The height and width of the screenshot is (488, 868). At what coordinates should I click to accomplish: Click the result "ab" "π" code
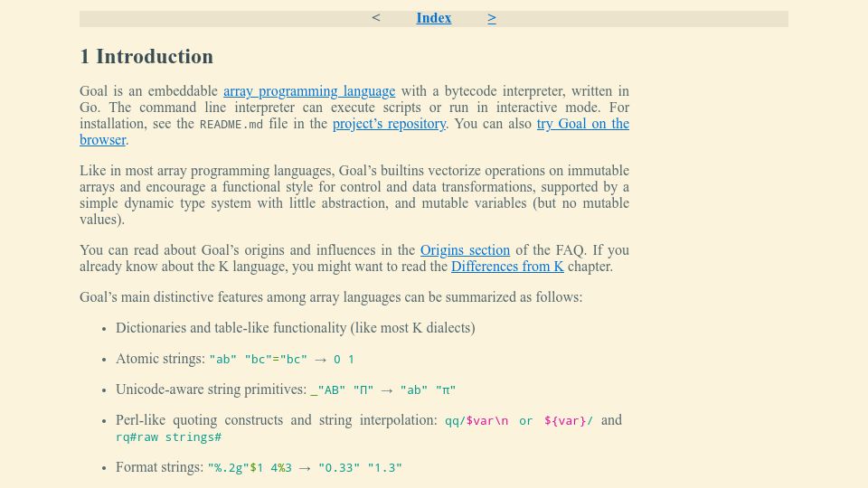point(428,390)
